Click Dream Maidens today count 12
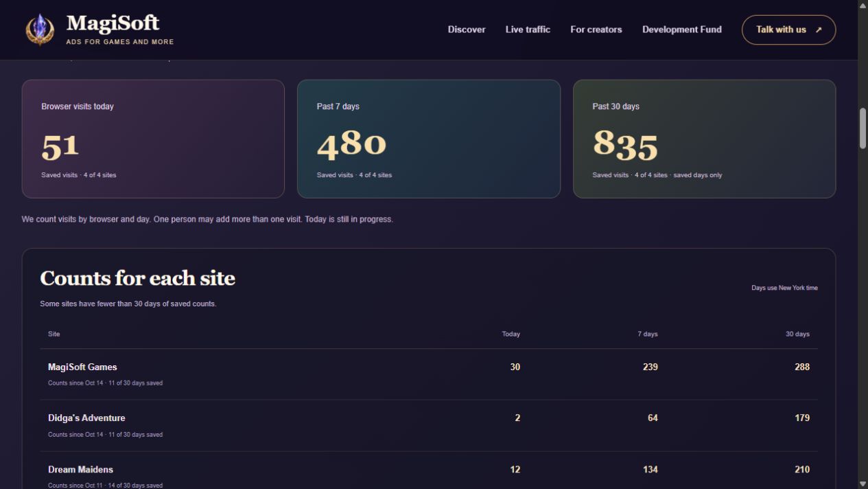Screen dimensions: 868x489 [x=515, y=469]
